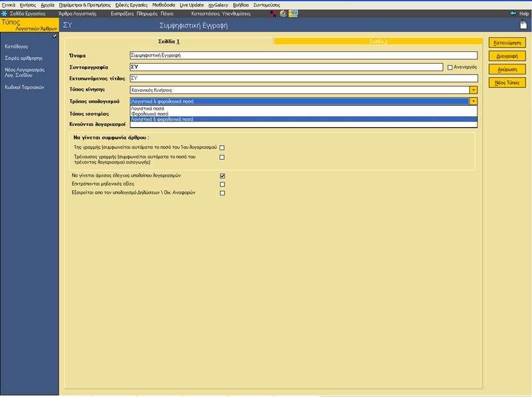Open the myGalaxy menu

[218, 4]
